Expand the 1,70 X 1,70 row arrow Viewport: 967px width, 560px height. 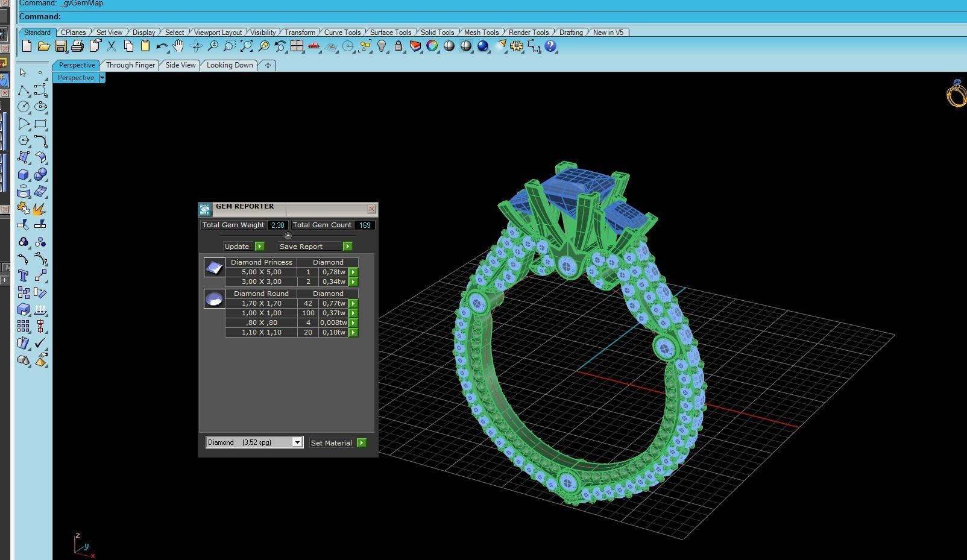click(x=353, y=303)
